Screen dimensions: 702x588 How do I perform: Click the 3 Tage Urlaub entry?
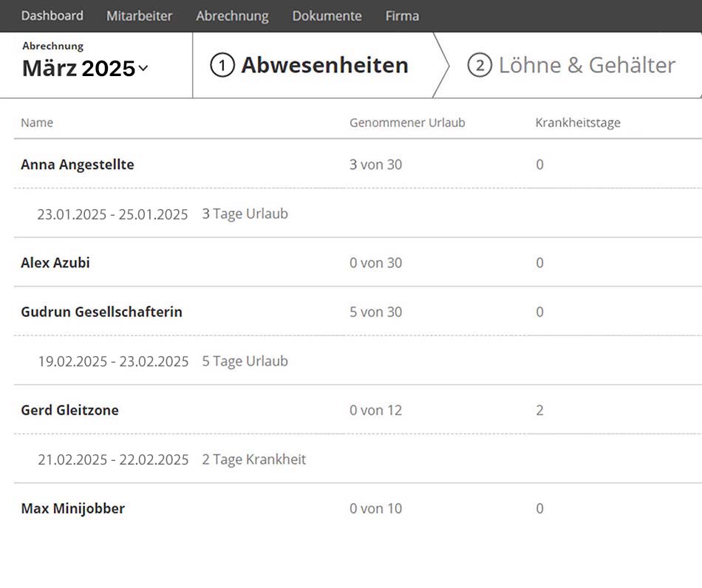coord(245,214)
